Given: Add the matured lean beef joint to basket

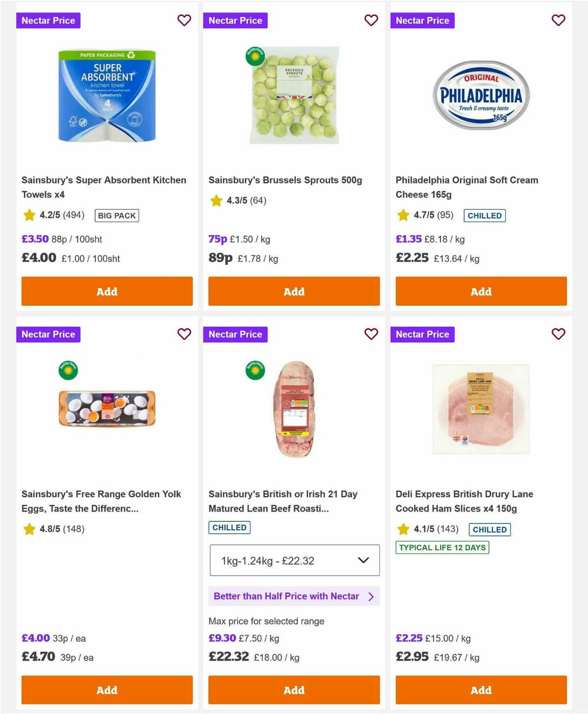Looking at the screenshot, I should pyautogui.click(x=294, y=690).
